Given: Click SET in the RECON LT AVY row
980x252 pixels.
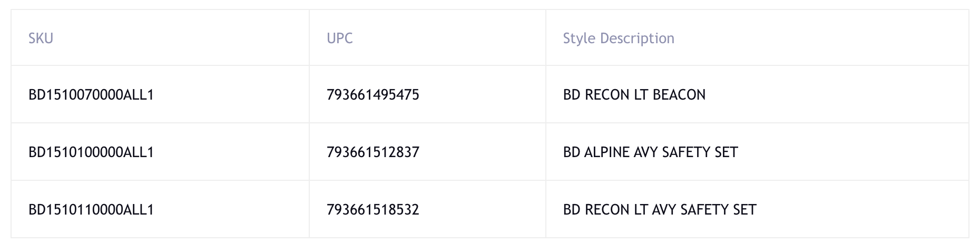Looking at the screenshot, I should point(744,210).
